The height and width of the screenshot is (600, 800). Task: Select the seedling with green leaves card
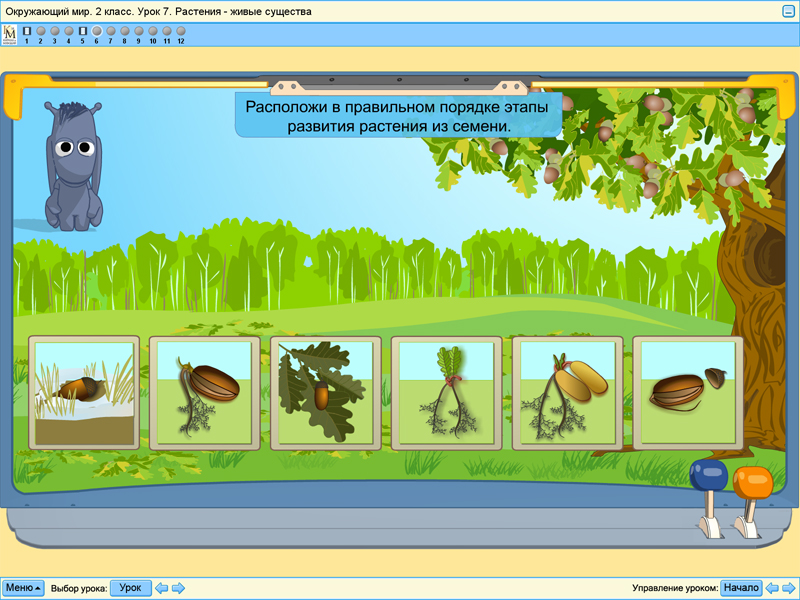click(447, 393)
